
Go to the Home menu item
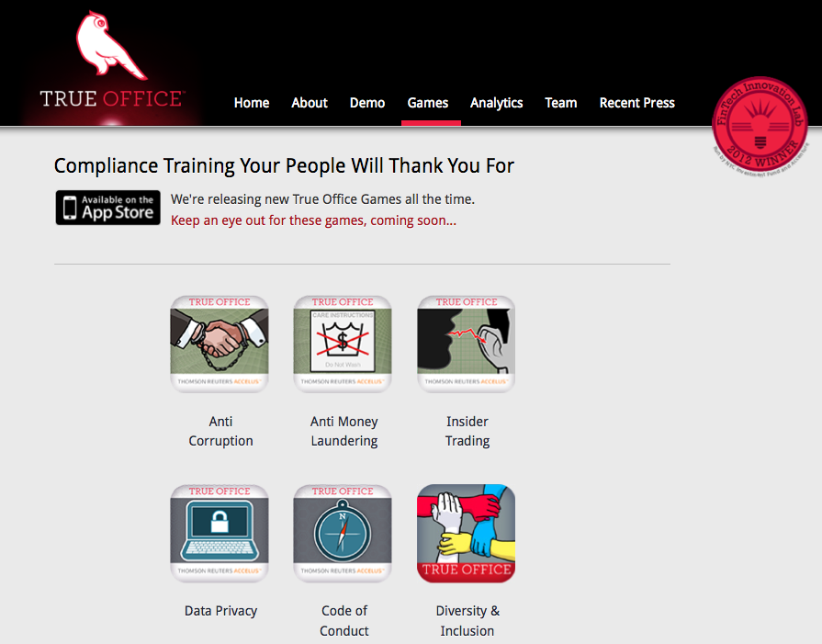tap(252, 103)
